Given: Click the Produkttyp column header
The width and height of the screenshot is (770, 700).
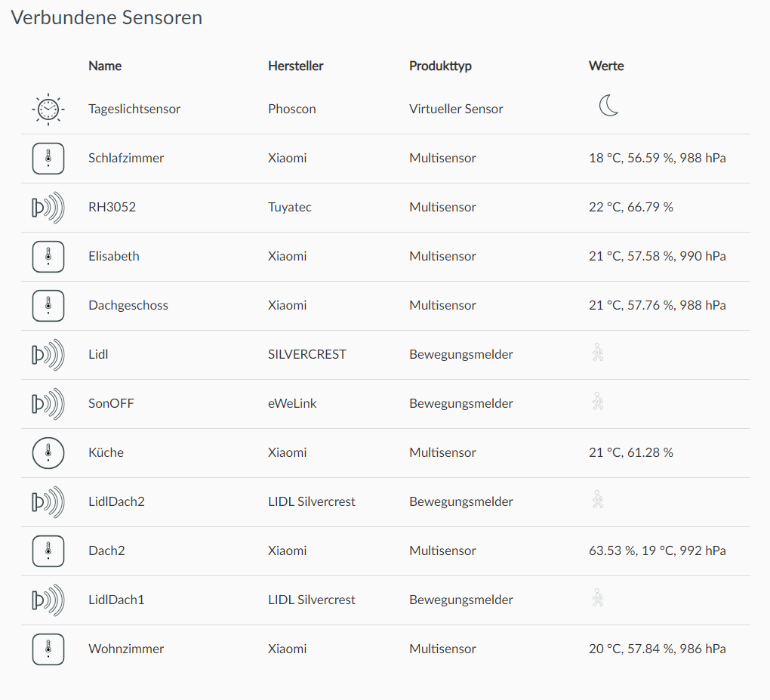Looking at the screenshot, I should point(440,66).
